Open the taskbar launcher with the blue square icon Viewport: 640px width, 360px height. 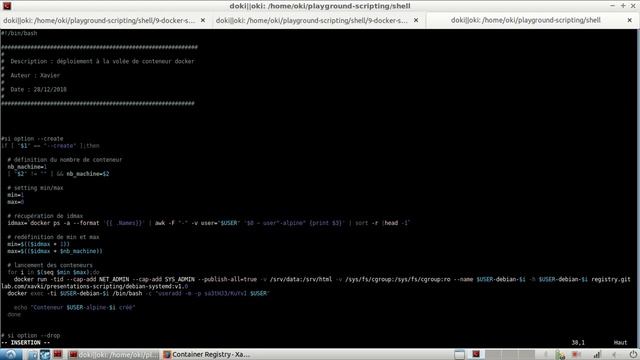[x=45, y=354]
